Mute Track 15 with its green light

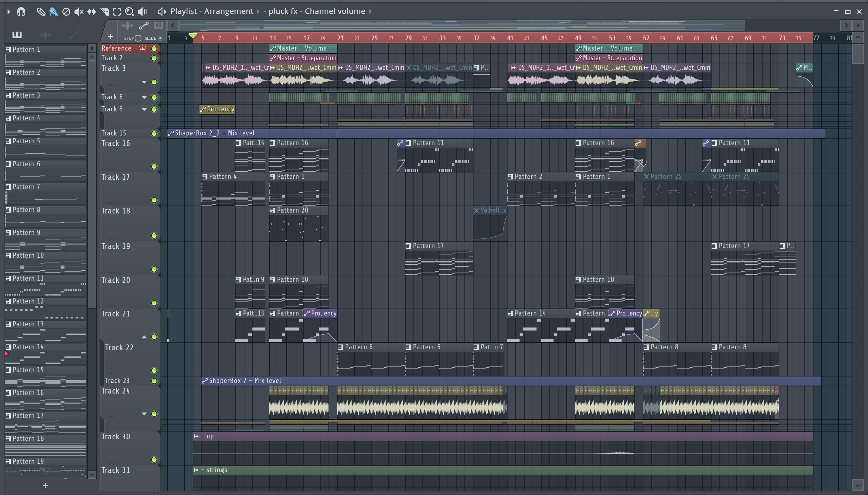tap(154, 134)
